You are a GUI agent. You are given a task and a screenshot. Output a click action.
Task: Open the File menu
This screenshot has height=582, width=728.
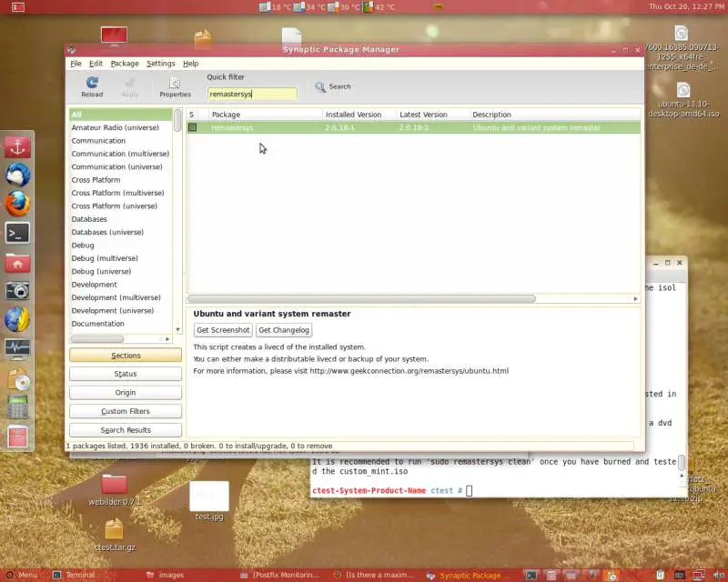[x=76, y=64]
